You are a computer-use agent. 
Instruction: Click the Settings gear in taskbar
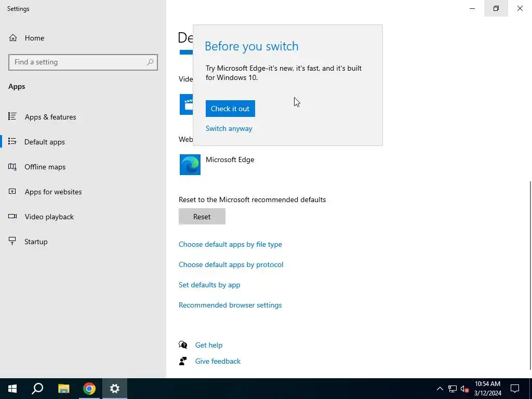(115, 389)
